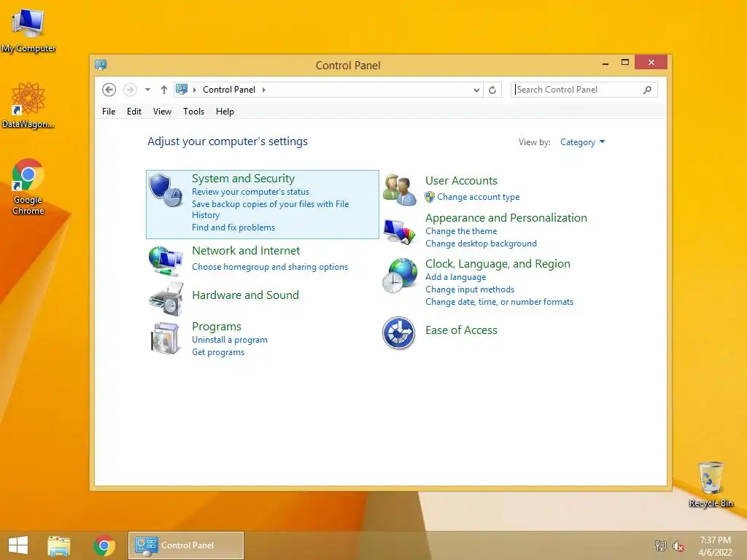Click the Control Panel icon in the address bar
The image size is (747, 560).
[x=182, y=89]
